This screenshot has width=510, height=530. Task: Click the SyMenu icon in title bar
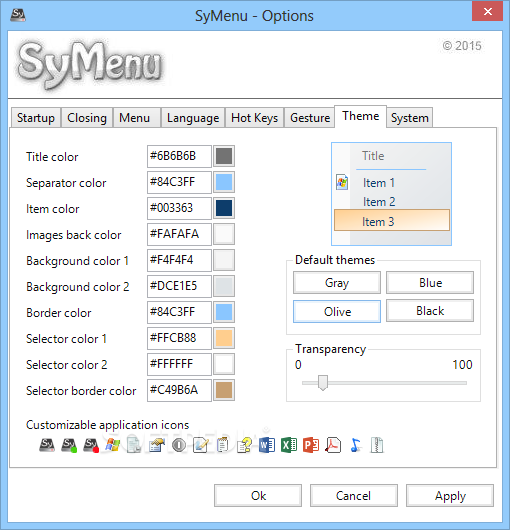click(18, 15)
